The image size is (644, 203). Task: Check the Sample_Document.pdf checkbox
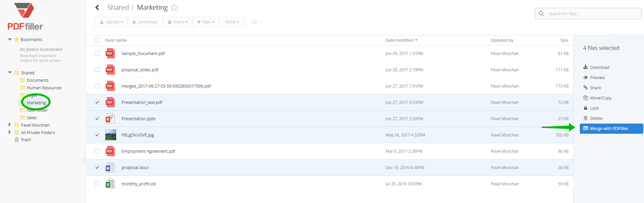click(97, 53)
